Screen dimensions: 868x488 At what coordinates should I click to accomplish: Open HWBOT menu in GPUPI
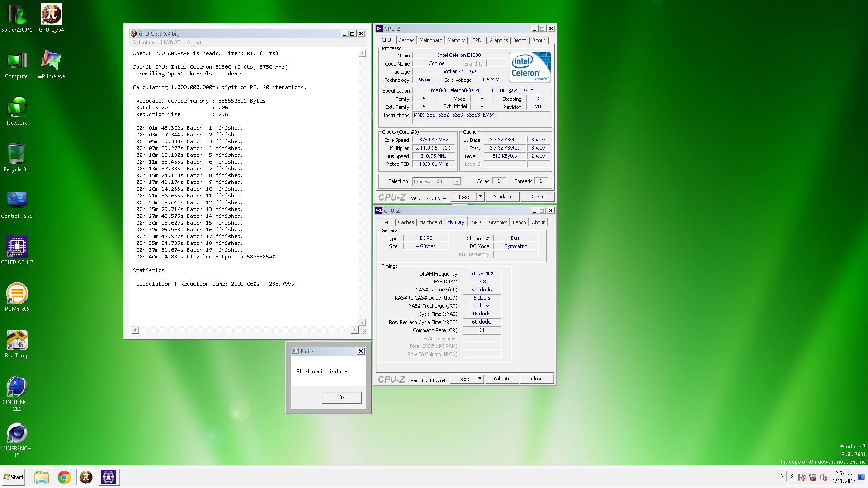coord(170,42)
